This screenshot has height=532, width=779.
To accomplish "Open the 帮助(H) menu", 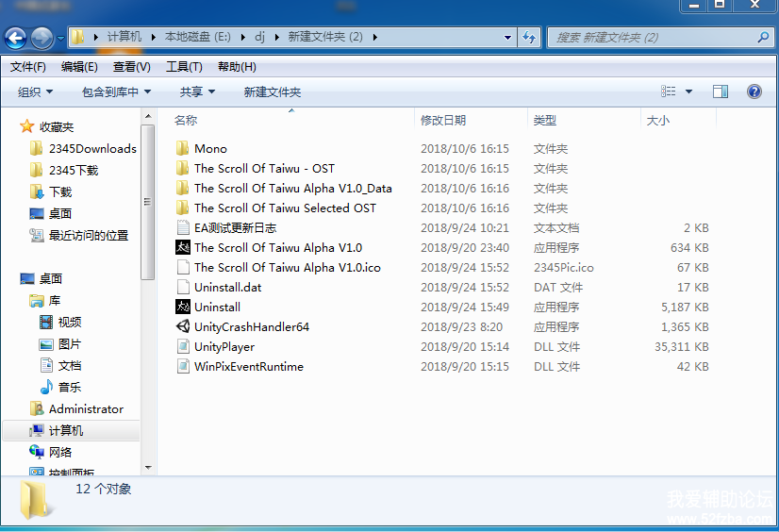I will click(237, 67).
